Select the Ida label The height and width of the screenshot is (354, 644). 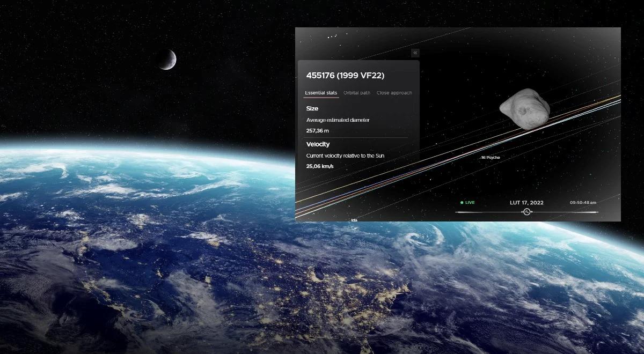pyautogui.click(x=354, y=220)
